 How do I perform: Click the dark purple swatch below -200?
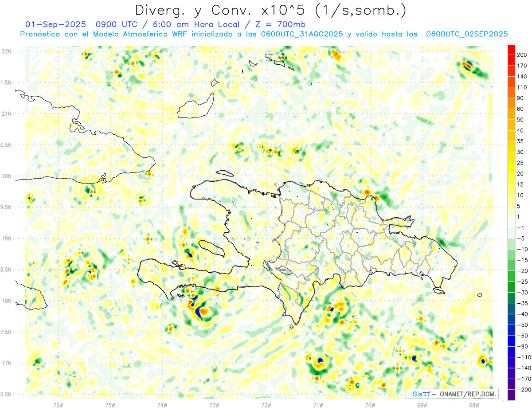coord(512,395)
